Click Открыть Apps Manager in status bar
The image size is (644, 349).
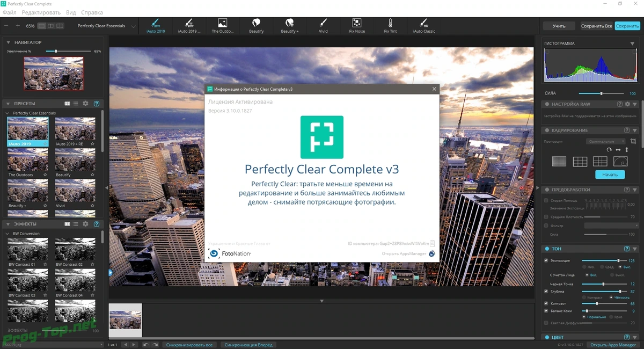point(614,345)
